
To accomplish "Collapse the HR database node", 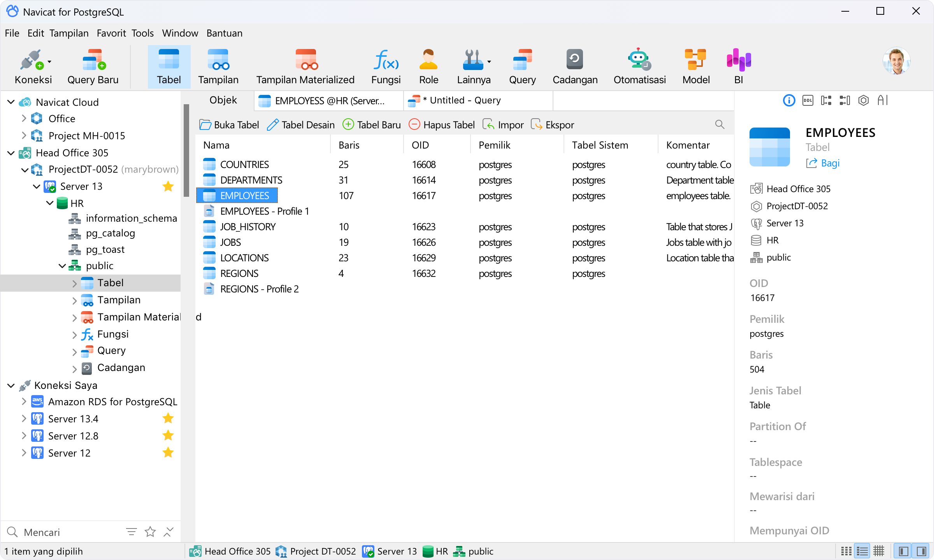I will 50,203.
